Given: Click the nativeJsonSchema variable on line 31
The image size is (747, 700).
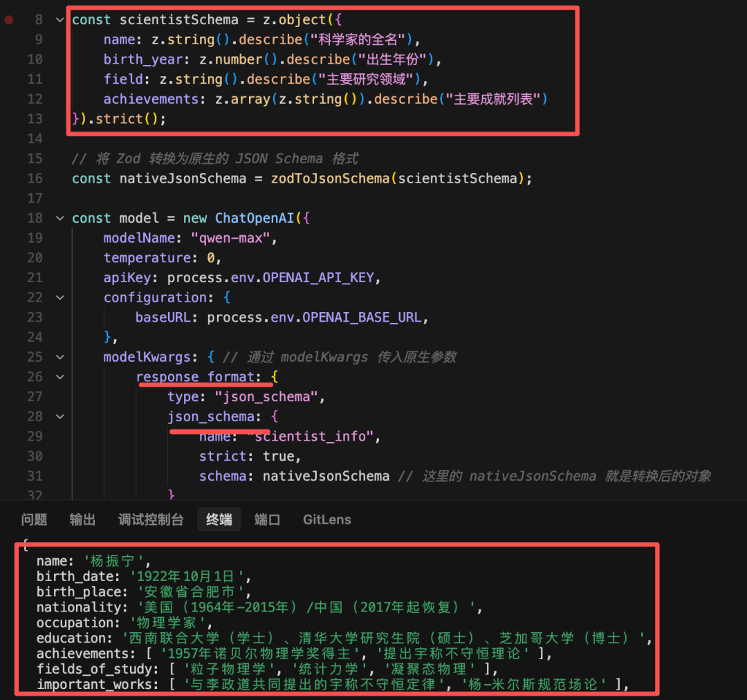Looking at the screenshot, I should (x=326, y=476).
